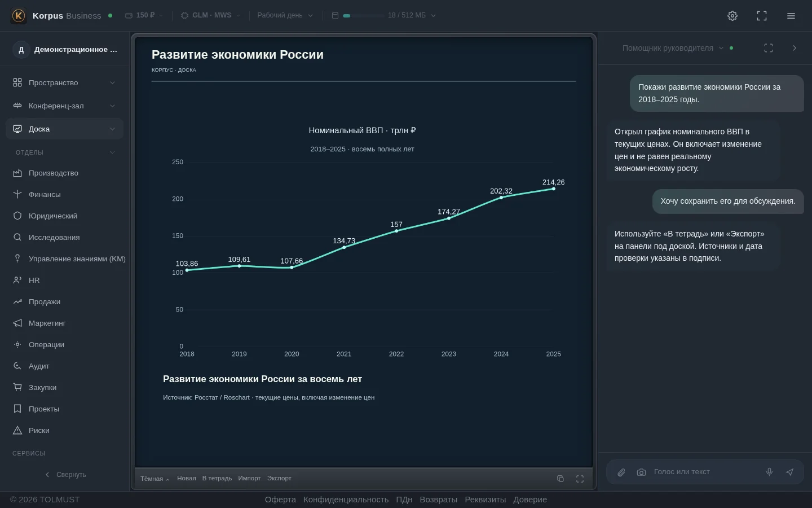Open the GLM · MWS model dropdown
Screen dimensions: 812x508
click(x=211, y=15)
